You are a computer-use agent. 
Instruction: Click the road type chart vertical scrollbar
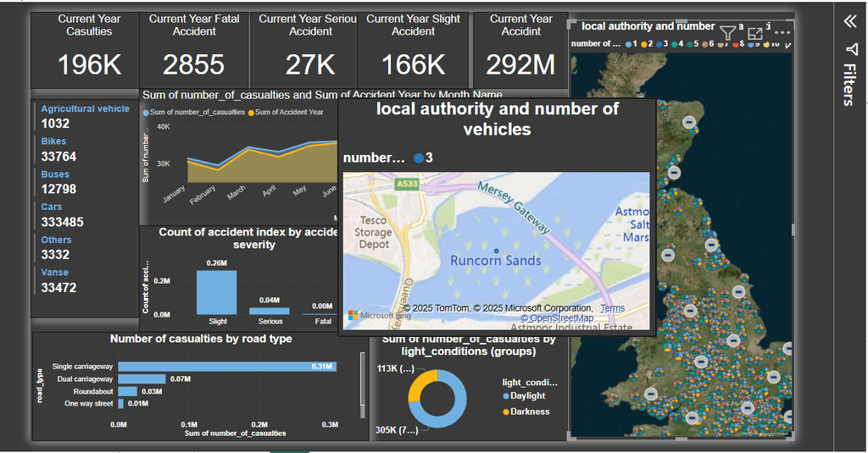point(363,385)
